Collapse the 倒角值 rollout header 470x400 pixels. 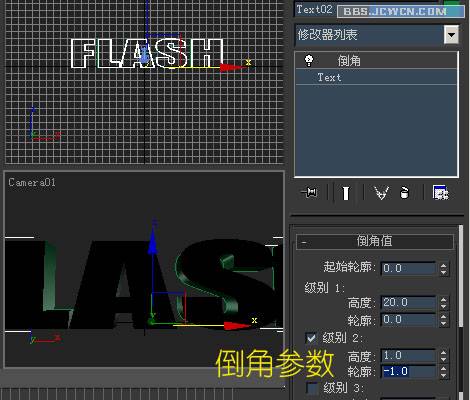click(x=375, y=241)
